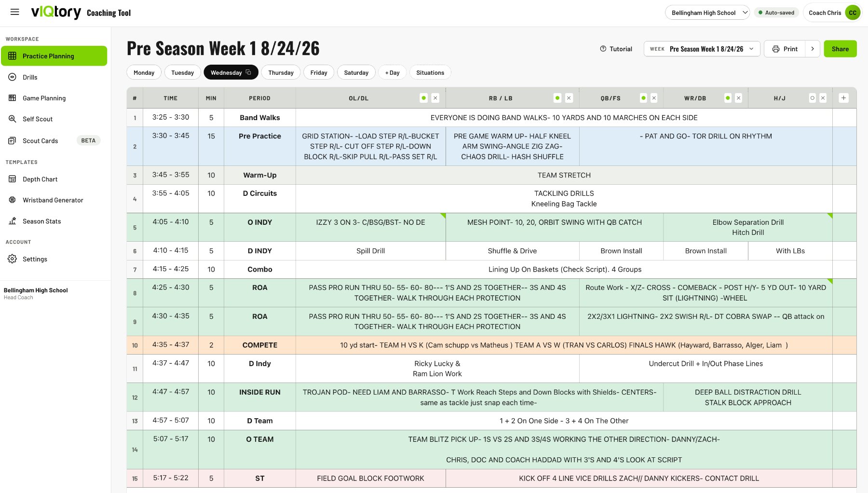This screenshot has height=493, width=868.
Task: Remove the H/J column with X
Action: (x=823, y=98)
